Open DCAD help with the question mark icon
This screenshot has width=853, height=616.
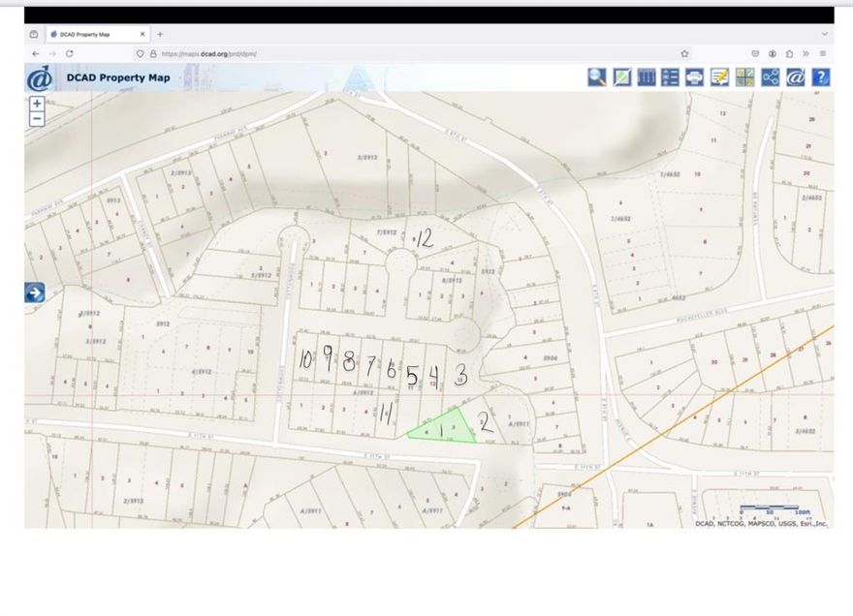818,76
